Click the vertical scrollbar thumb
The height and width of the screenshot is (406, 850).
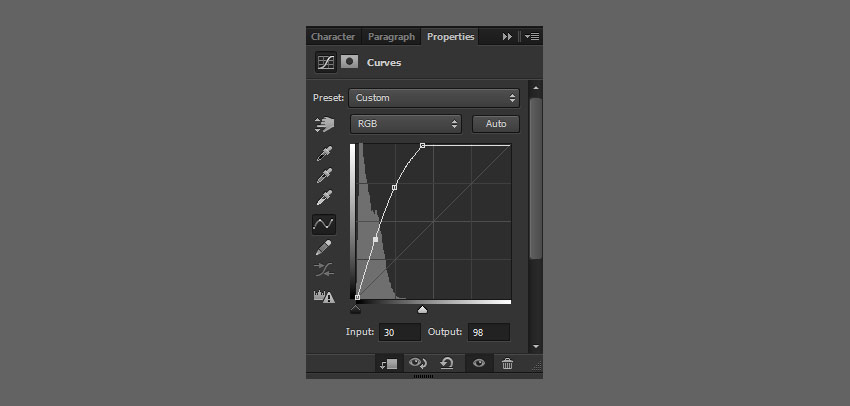(x=536, y=178)
